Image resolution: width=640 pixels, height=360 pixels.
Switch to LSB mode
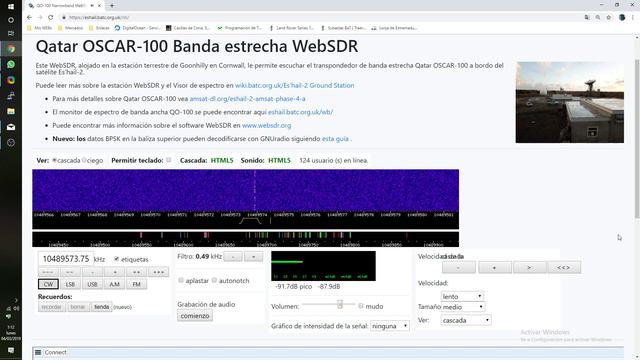pyautogui.click(x=70, y=284)
